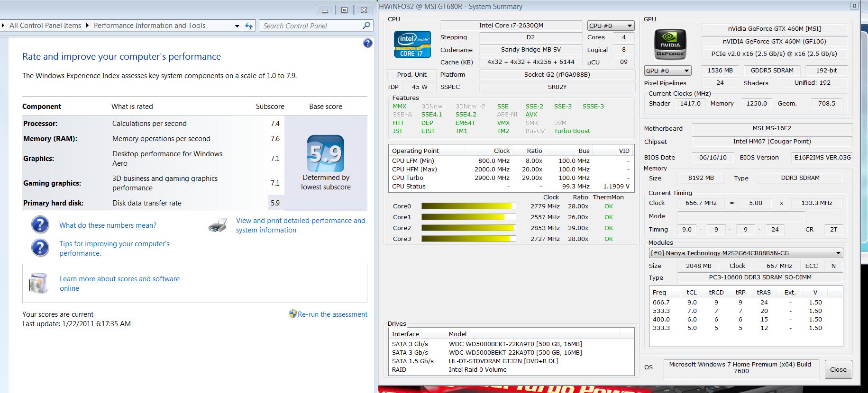Open the GPU #0 selector dropdown
The image size is (868, 393).
(667, 71)
